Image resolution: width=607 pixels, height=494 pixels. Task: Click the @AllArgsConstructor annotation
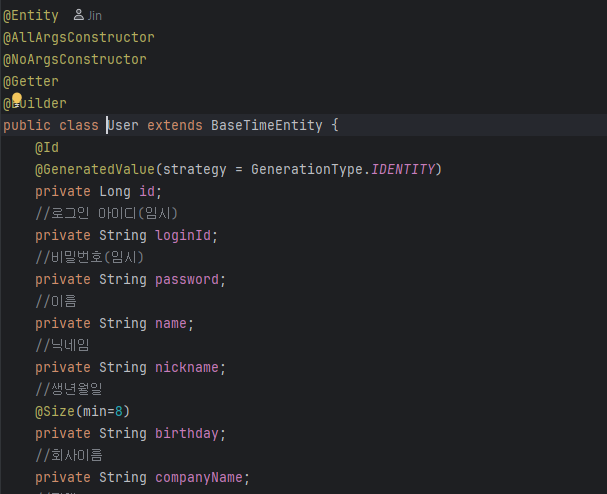[79, 38]
